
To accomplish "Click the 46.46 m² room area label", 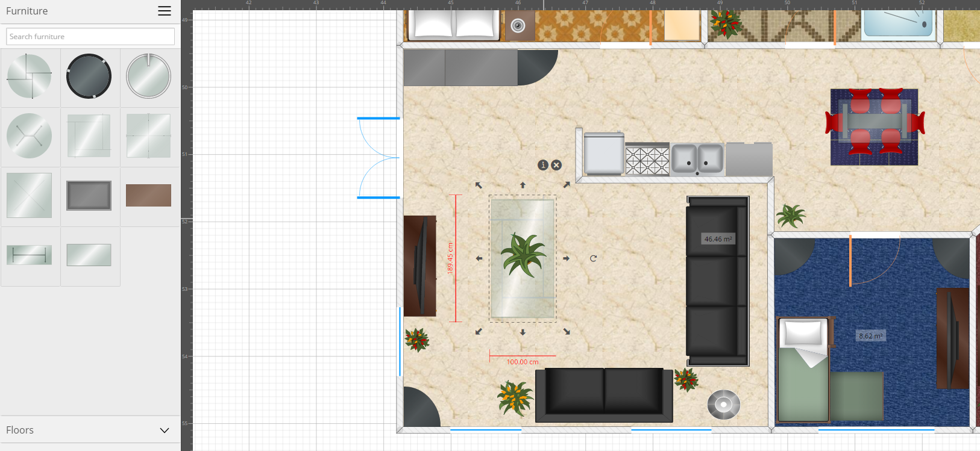I will [718, 239].
